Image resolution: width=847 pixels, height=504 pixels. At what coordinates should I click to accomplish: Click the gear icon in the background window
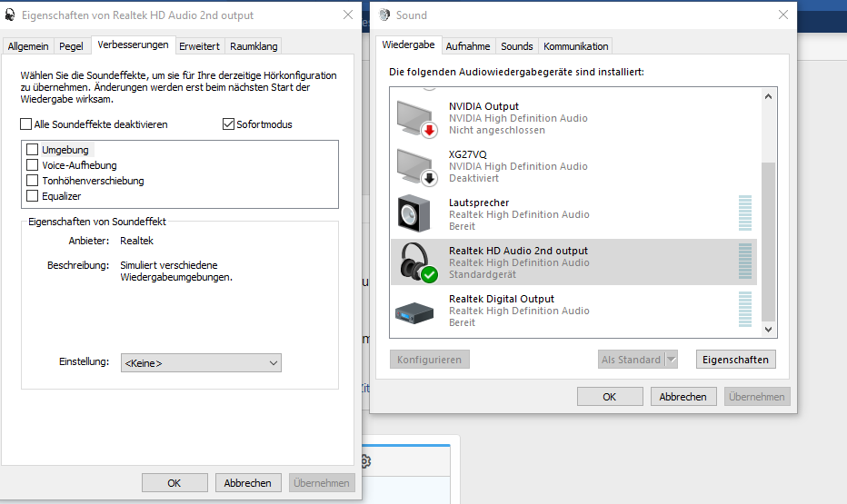(365, 461)
